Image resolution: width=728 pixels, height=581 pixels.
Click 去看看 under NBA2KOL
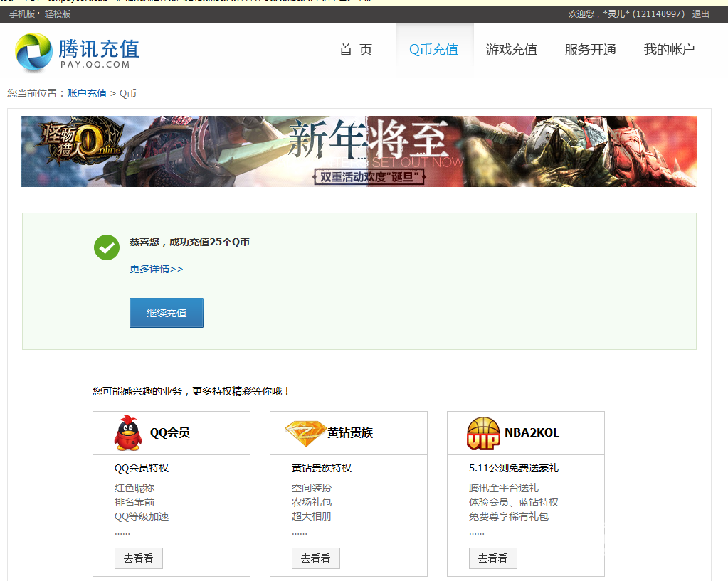492,558
